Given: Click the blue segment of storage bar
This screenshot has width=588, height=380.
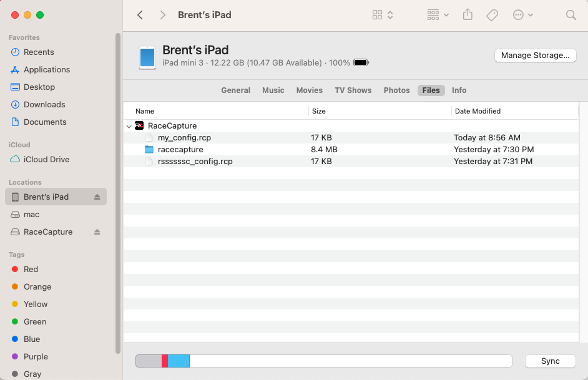Looking at the screenshot, I should coord(179,361).
